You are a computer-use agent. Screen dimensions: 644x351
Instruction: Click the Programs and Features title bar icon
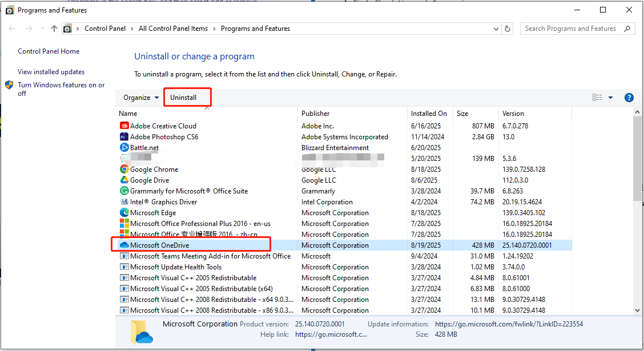10,10
